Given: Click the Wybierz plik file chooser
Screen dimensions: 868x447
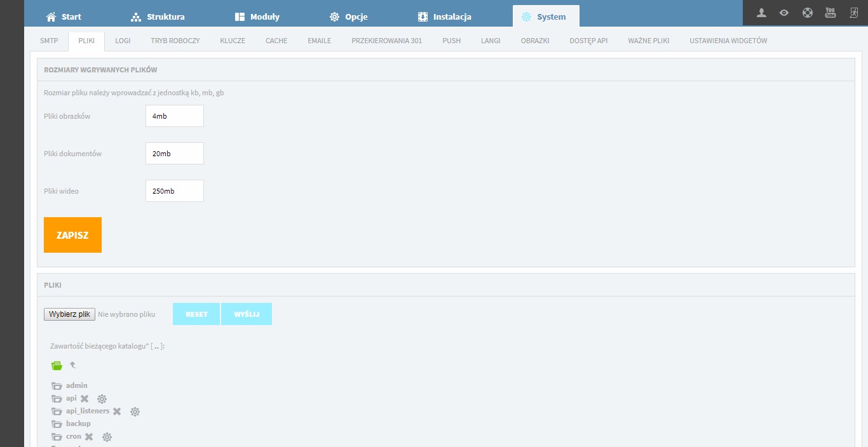Looking at the screenshot, I should pyautogui.click(x=70, y=314).
